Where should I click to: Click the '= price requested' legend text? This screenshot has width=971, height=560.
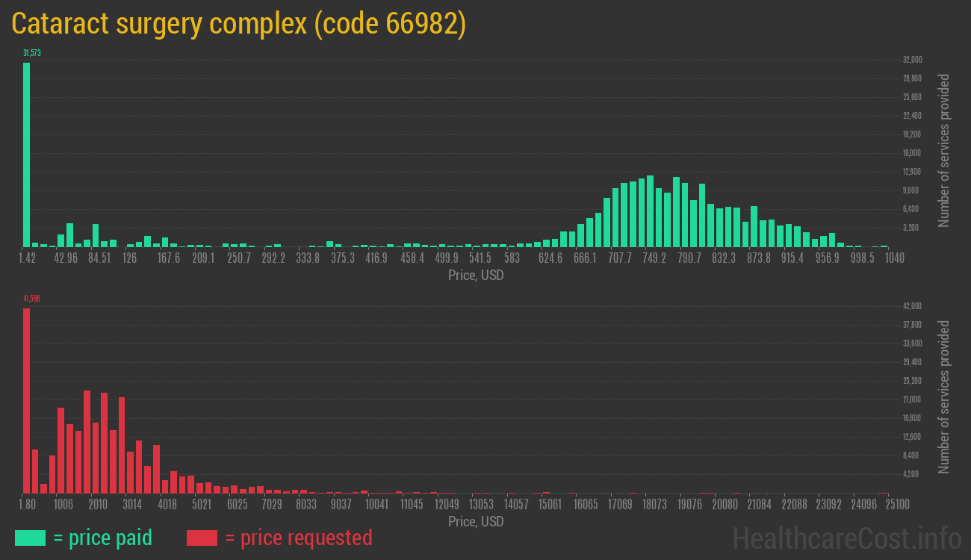(298, 538)
